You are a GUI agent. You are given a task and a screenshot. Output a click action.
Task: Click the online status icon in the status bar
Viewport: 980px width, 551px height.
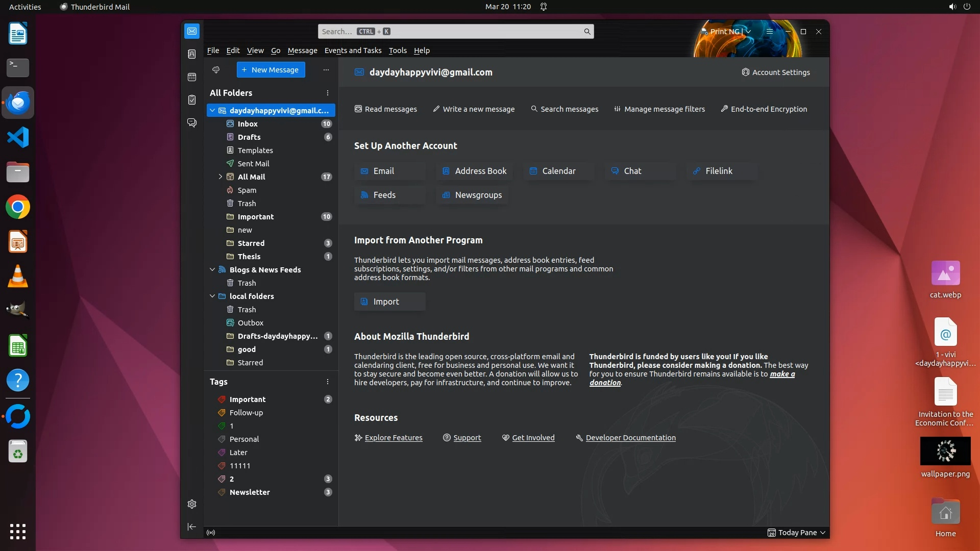(211, 533)
